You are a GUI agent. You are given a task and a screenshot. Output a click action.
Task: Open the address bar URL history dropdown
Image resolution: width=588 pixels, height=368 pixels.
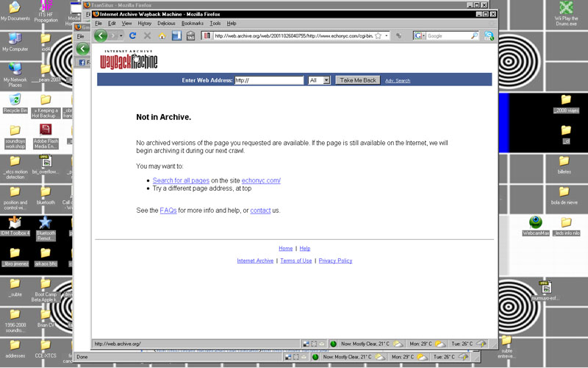(x=387, y=35)
